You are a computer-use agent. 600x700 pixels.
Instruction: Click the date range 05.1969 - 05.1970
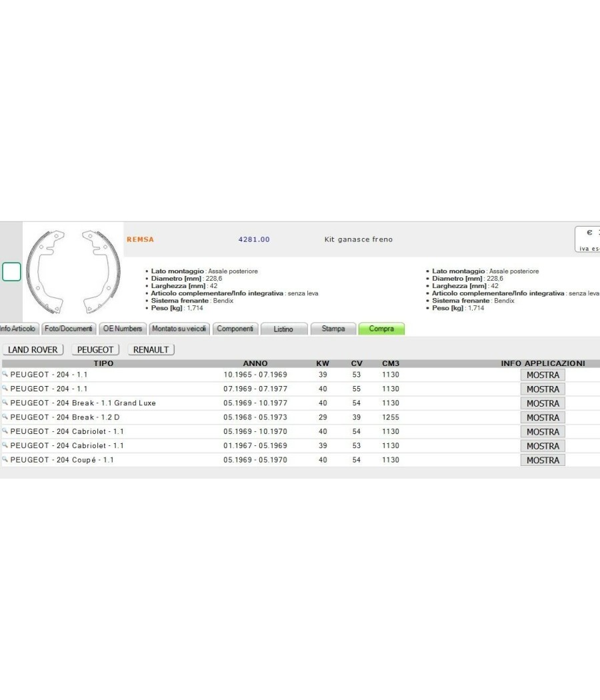[x=255, y=460]
